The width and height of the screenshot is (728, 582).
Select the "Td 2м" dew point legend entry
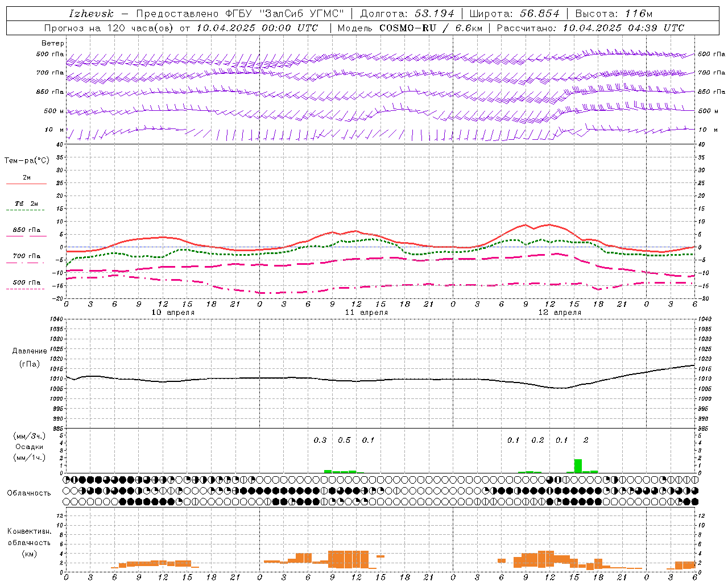click(27, 203)
